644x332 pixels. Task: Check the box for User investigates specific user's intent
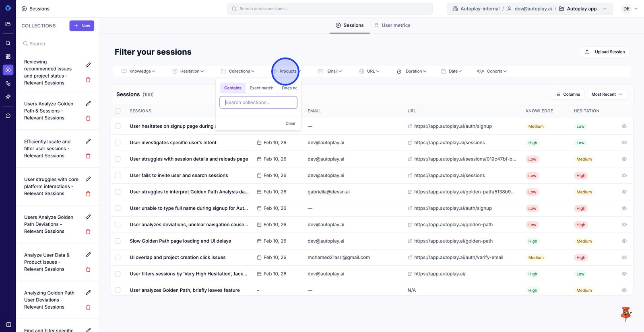118,143
